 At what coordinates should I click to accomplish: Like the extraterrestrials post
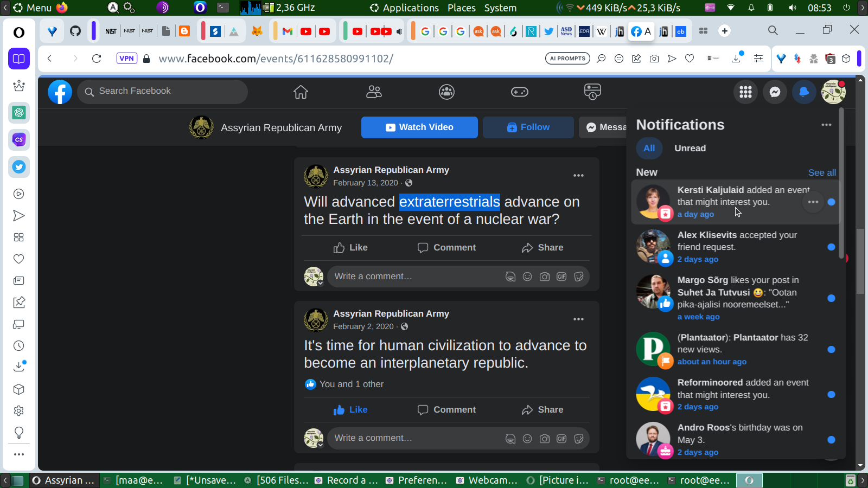click(x=350, y=248)
